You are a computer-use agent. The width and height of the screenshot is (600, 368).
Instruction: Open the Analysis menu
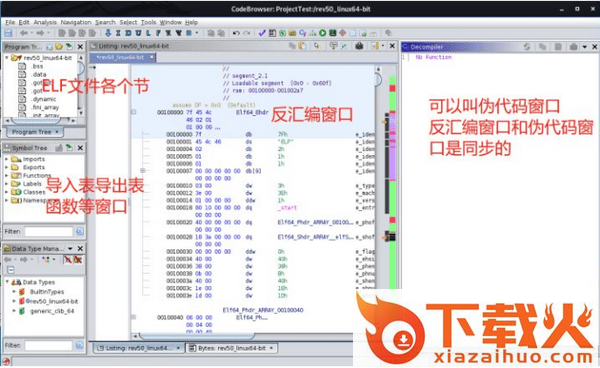(45, 22)
